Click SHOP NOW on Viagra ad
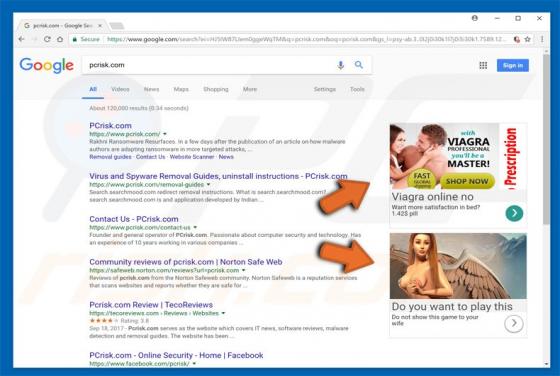 point(467,181)
